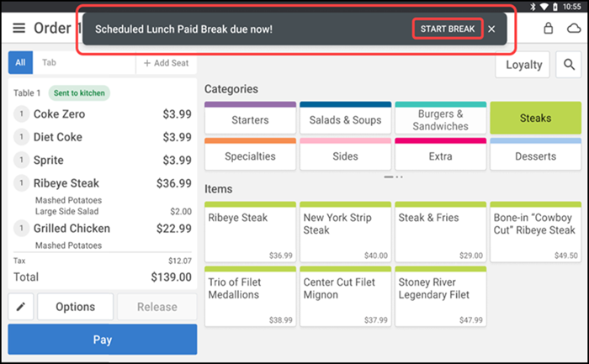Click the Release button

coord(157,307)
